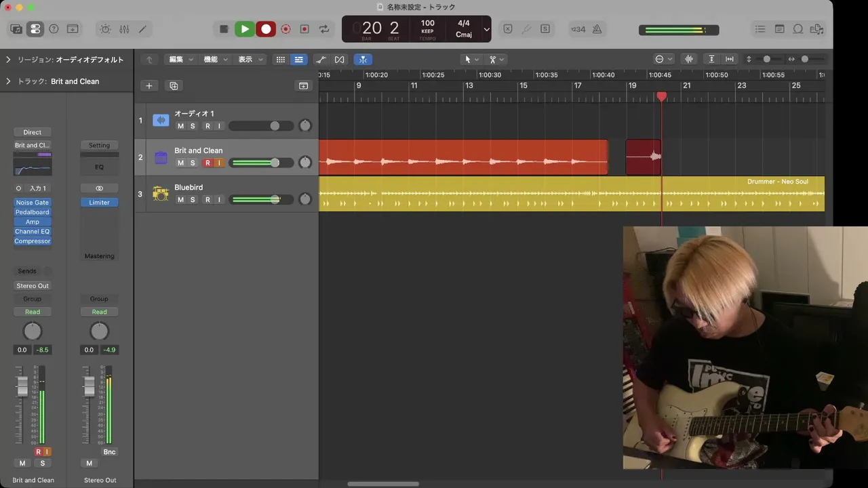This screenshot has width=868, height=488.
Task: Mute the Bluebird drummer track
Action: pos(180,199)
